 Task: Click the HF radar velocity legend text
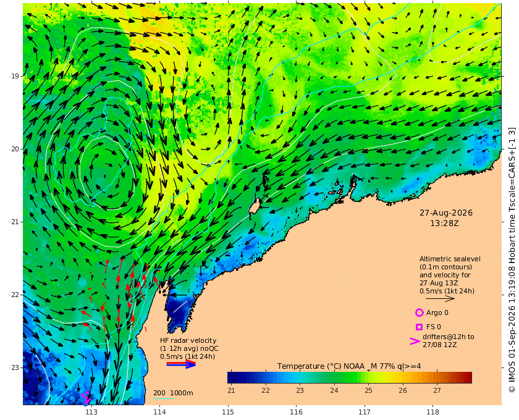[x=189, y=348]
